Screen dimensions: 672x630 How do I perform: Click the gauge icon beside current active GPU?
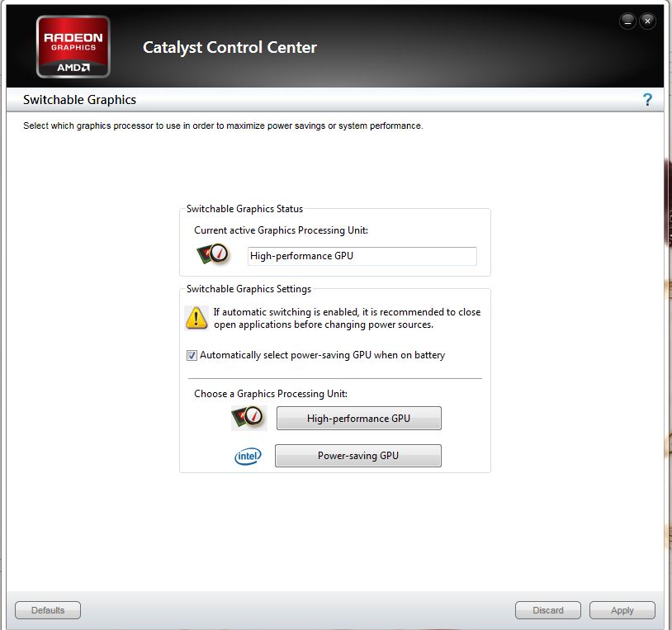pos(213,254)
